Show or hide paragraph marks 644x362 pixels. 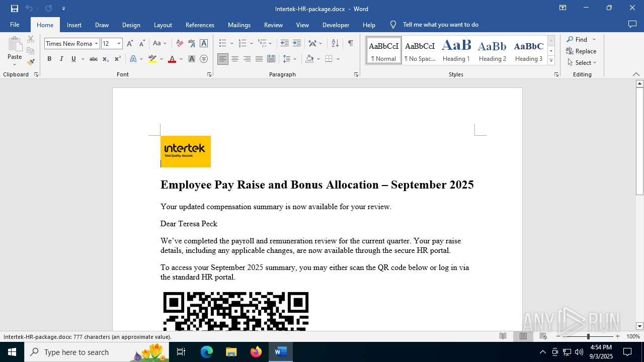click(x=350, y=44)
